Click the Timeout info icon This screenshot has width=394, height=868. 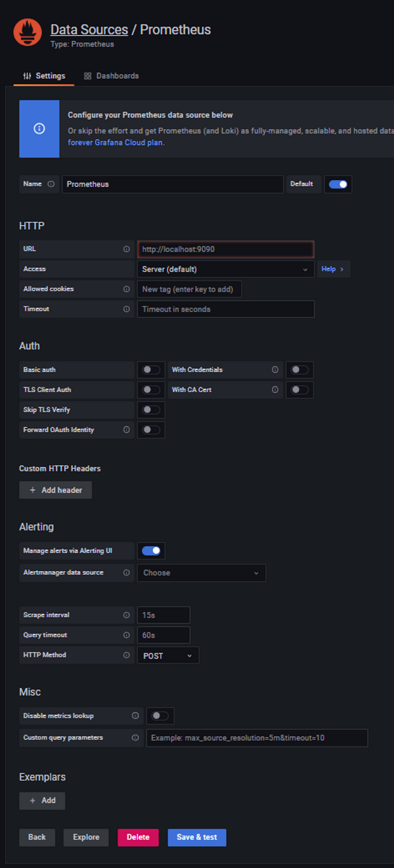coord(127,309)
